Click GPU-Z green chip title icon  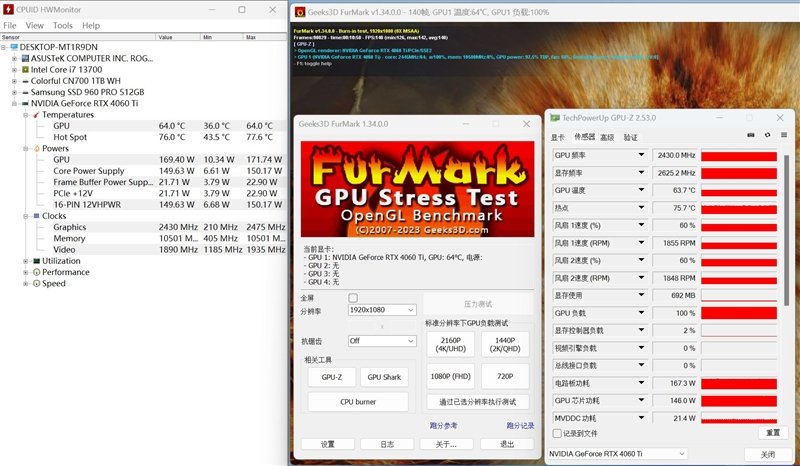click(555, 118)
